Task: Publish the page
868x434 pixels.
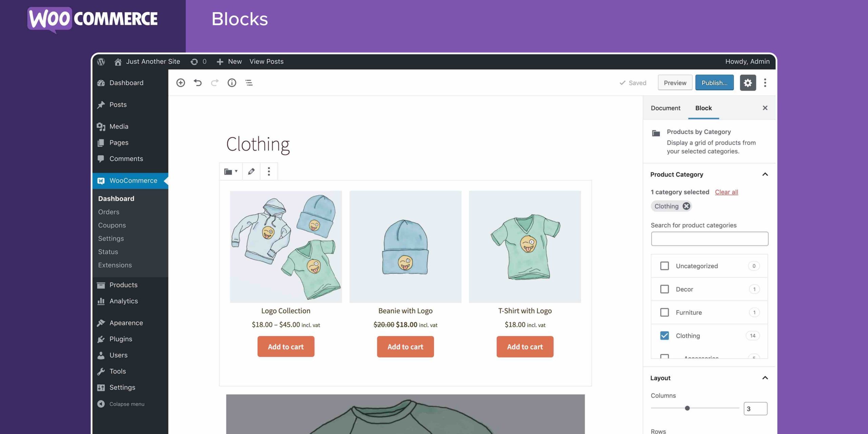Action: [714, 82]
